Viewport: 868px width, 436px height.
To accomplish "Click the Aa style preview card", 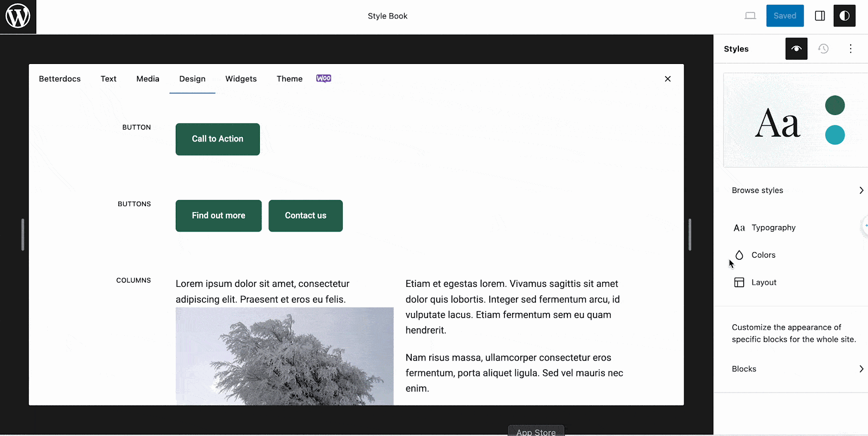I will point(796,120).
